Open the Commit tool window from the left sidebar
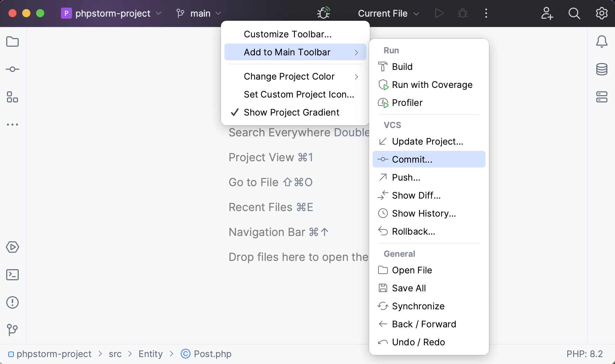615x364 pixels. point(12,69)
